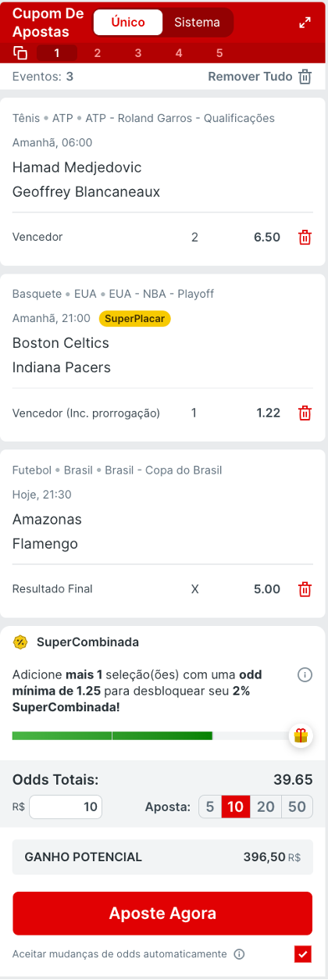Uncheck accept odds changes automatically
The height and width of the screenshot is (980, 328).
click(304, 954)
